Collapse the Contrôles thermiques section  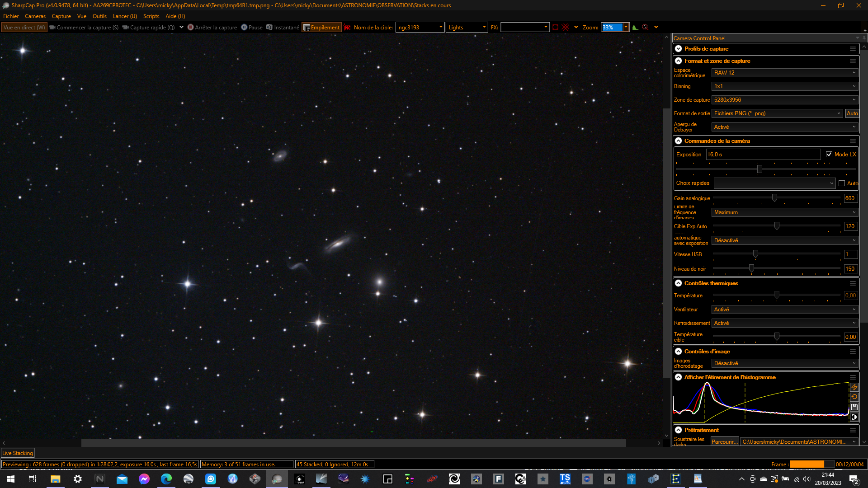pyautogui.click(x=678, y=283)
